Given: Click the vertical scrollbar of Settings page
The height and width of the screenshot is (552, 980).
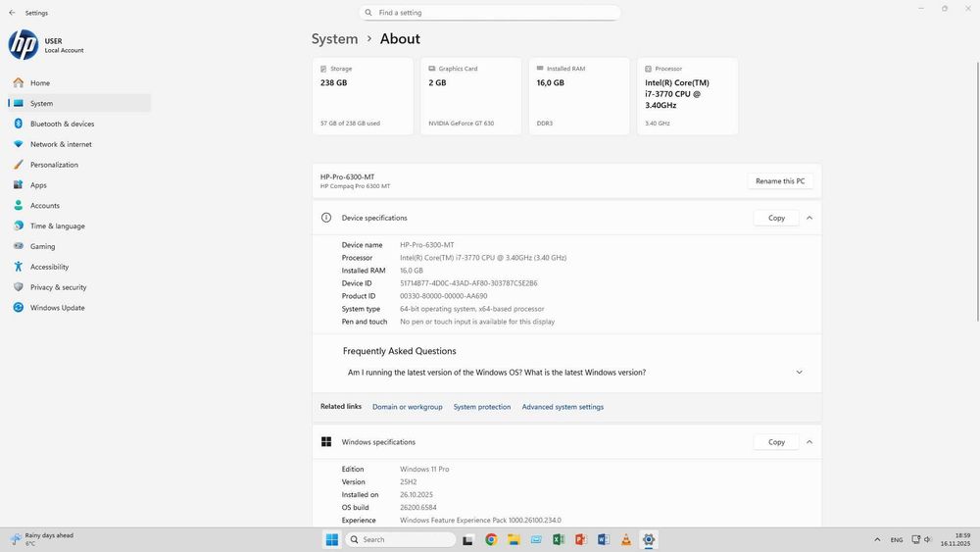Looking at the screenshot, I should (977, 192).
